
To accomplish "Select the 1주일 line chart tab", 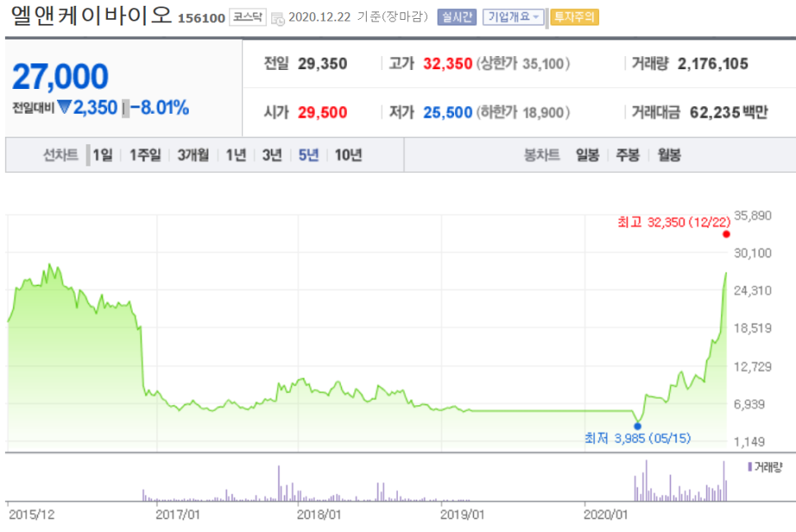I will point(145,155).
